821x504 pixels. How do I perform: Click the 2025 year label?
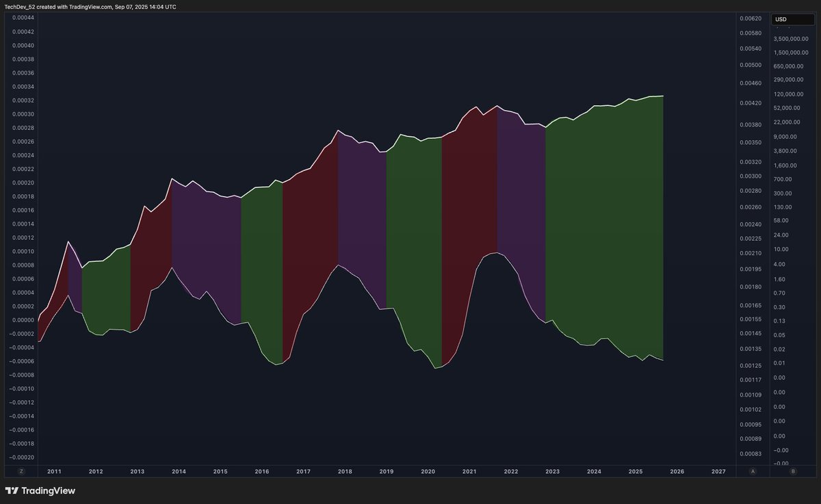636,472
